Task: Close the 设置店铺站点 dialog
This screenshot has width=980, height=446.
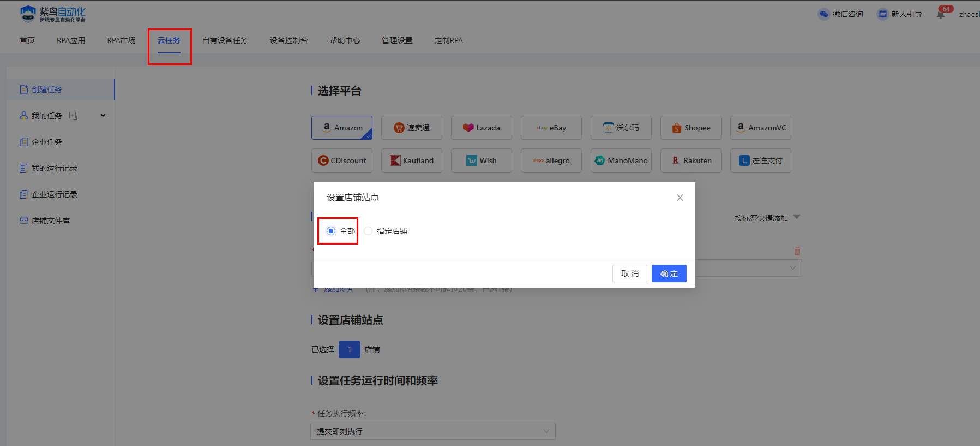Action: [x=680, y=198]
